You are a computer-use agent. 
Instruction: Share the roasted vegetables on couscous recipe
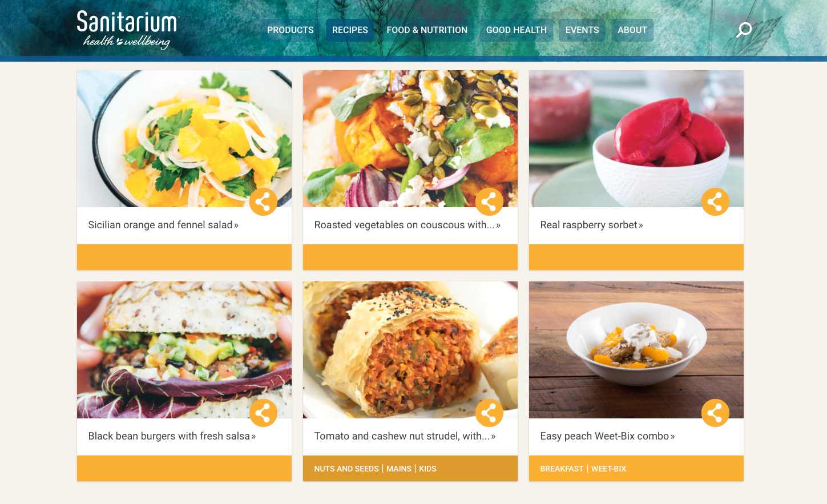(x=489, y=201)
